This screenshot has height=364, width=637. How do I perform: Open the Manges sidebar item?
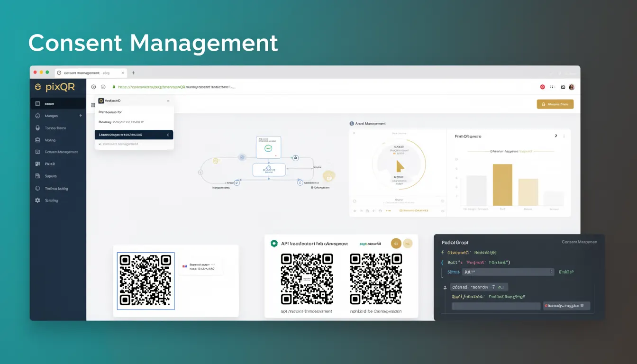[x=58, y=116]
